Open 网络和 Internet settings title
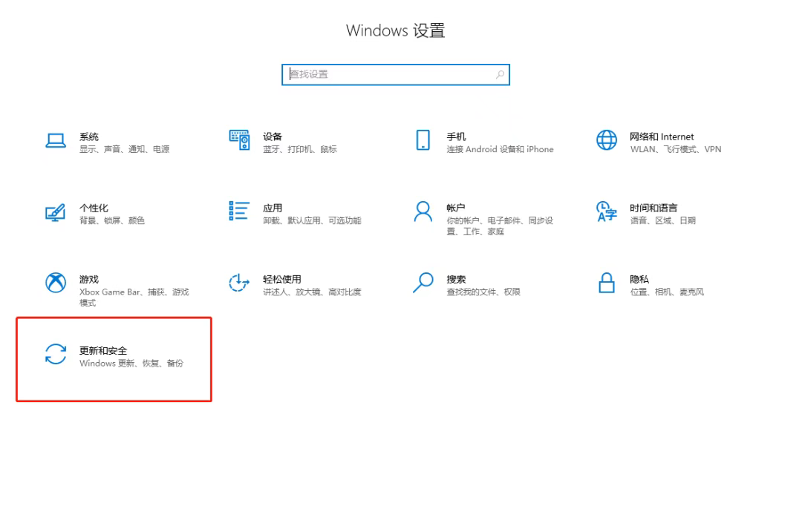The width and height of the screenshot is (802, 532). point(662,137)
